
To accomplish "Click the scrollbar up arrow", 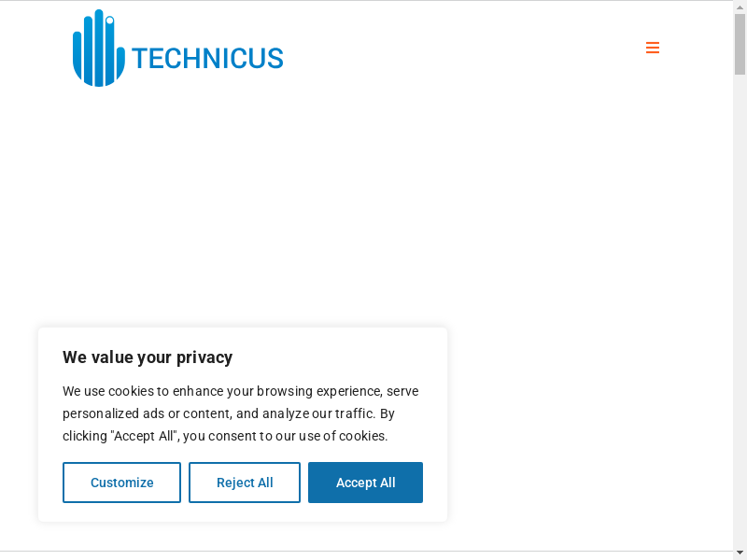I will [740, 7].
